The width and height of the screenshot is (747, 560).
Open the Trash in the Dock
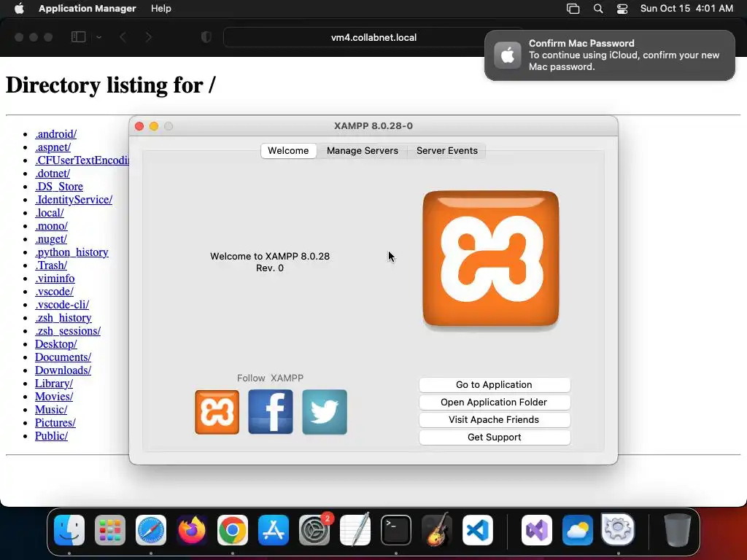coord(678,530)
